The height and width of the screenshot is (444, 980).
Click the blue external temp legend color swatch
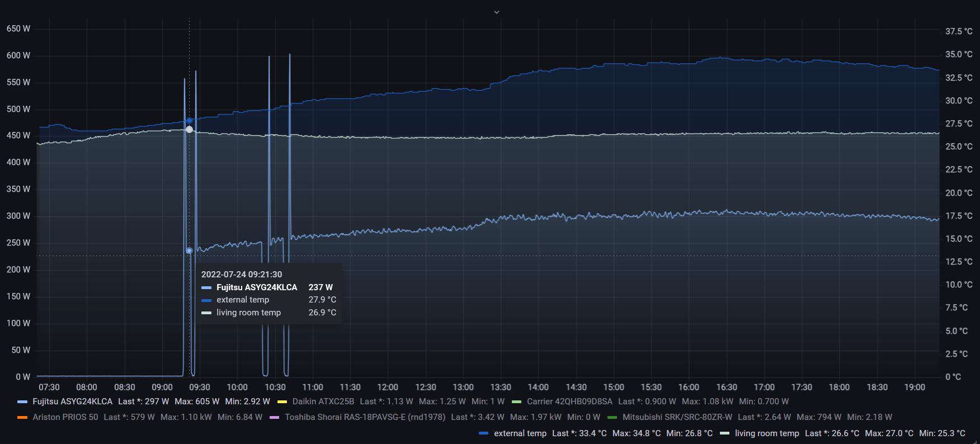[x=484, y=433]
